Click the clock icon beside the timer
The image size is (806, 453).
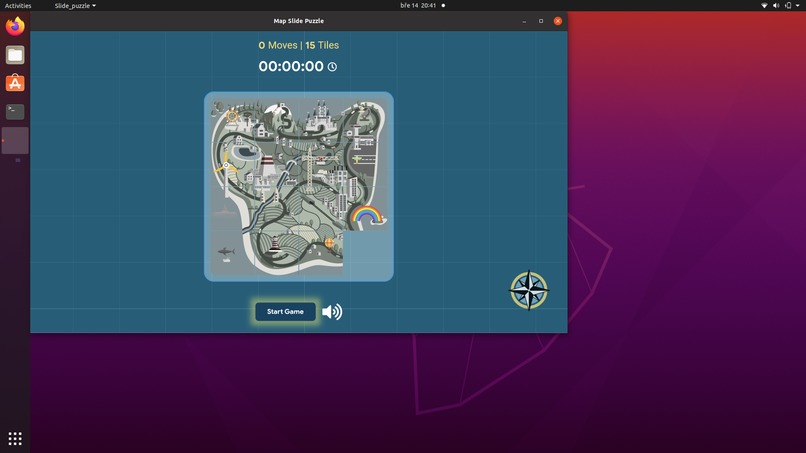pyautogui.click(x=333, y=67)
